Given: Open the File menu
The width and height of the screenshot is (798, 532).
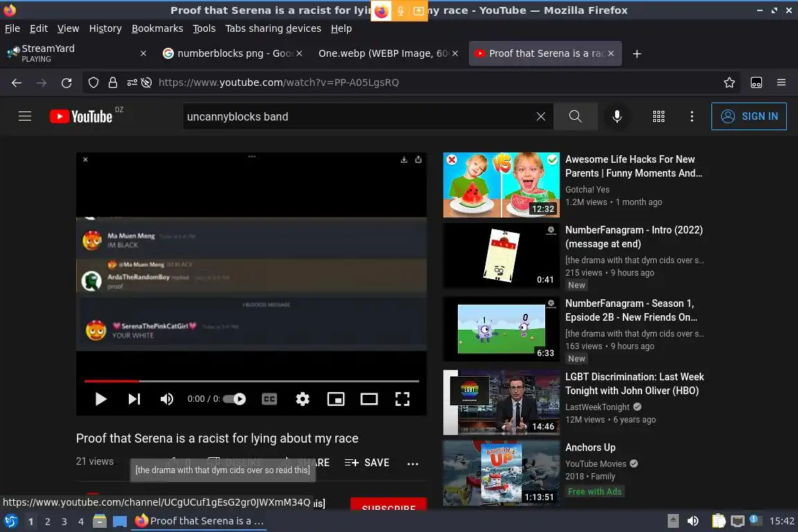Looking at the screenshot, I should point(12,28).
